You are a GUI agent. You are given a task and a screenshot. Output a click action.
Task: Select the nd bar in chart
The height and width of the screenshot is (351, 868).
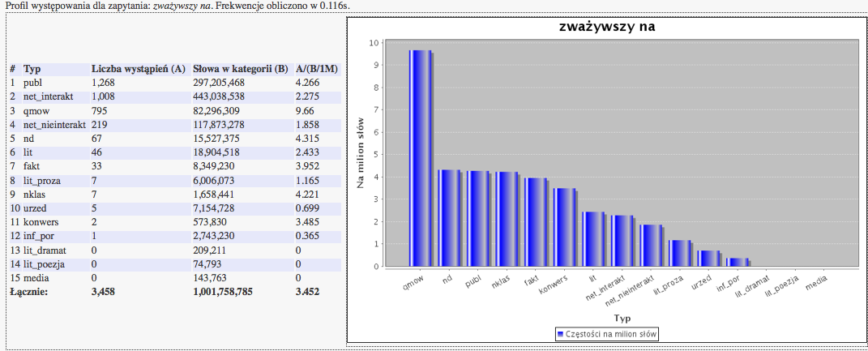tap(449, 217)
